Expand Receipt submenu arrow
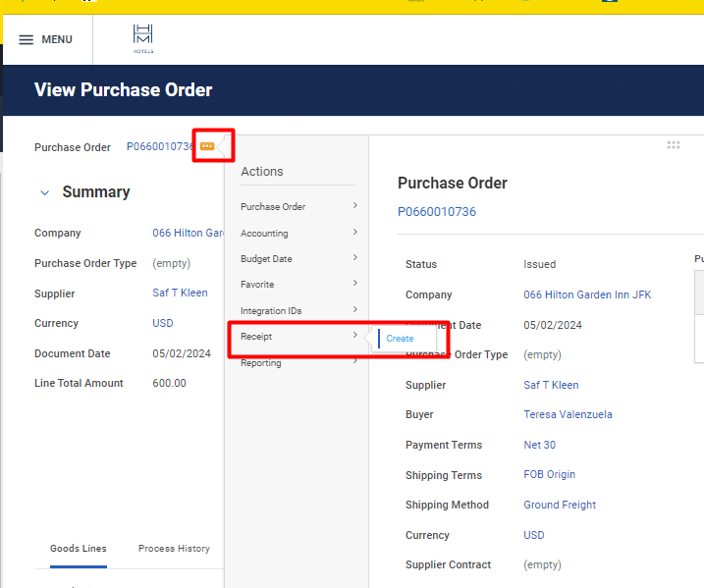Viewport: 704px width, 588px height. click(354, 336)
